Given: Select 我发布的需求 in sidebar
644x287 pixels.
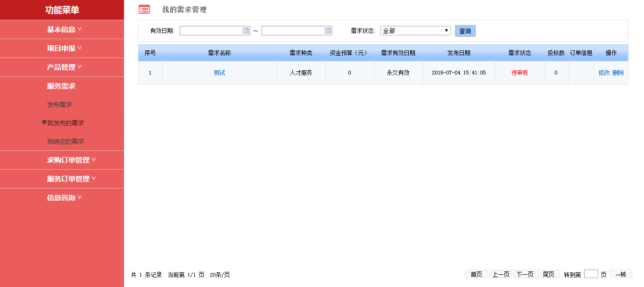Looking at the screenshot, I should point(66,123).
